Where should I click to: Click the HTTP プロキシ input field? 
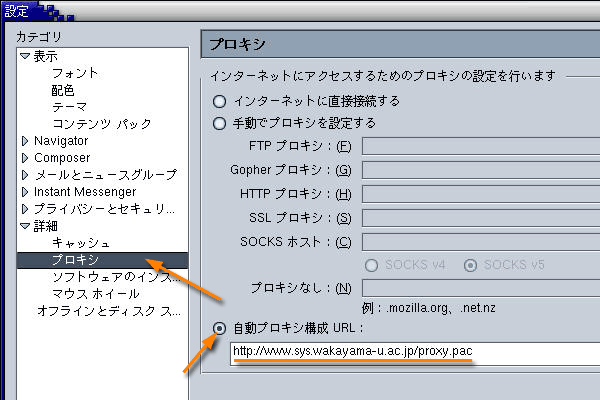(480, 193)
